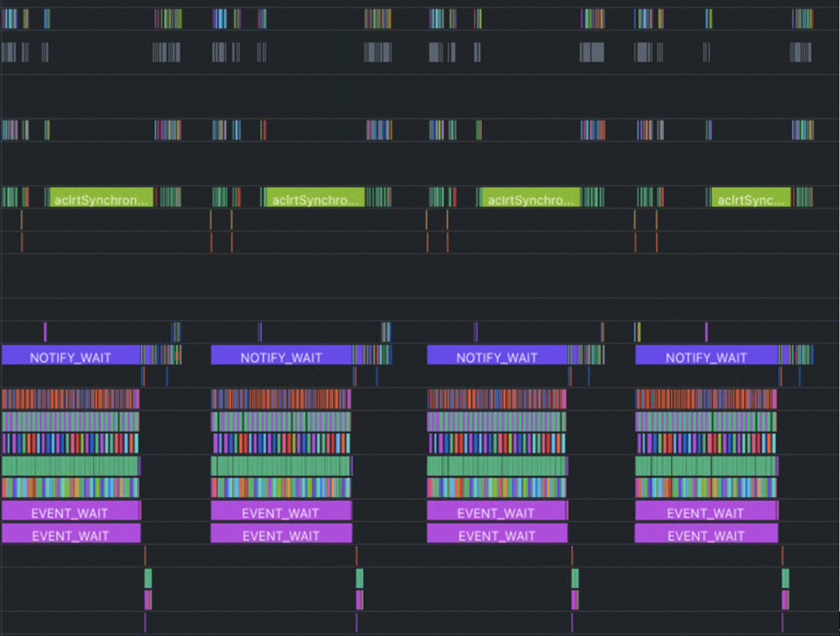The width and height of the screenshot is (840, 636).
Task: Click the small green block after the first EVENT_WAIT group
Action: (x=148, y=578)
